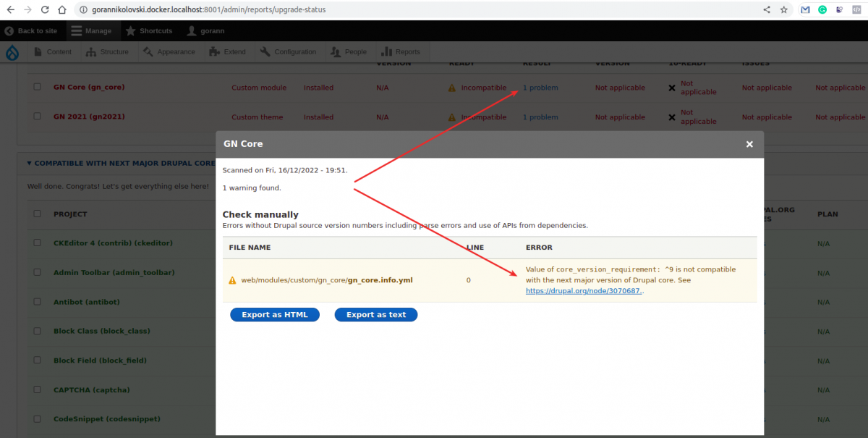Open the Content admin section
The image size is (868, 438).
click(x=52, y=52)
